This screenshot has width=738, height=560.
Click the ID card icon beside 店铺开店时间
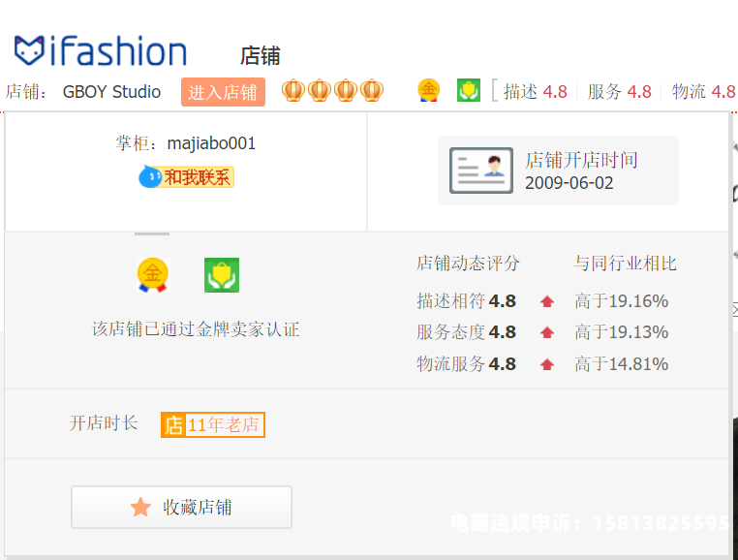tap(481, 171)
